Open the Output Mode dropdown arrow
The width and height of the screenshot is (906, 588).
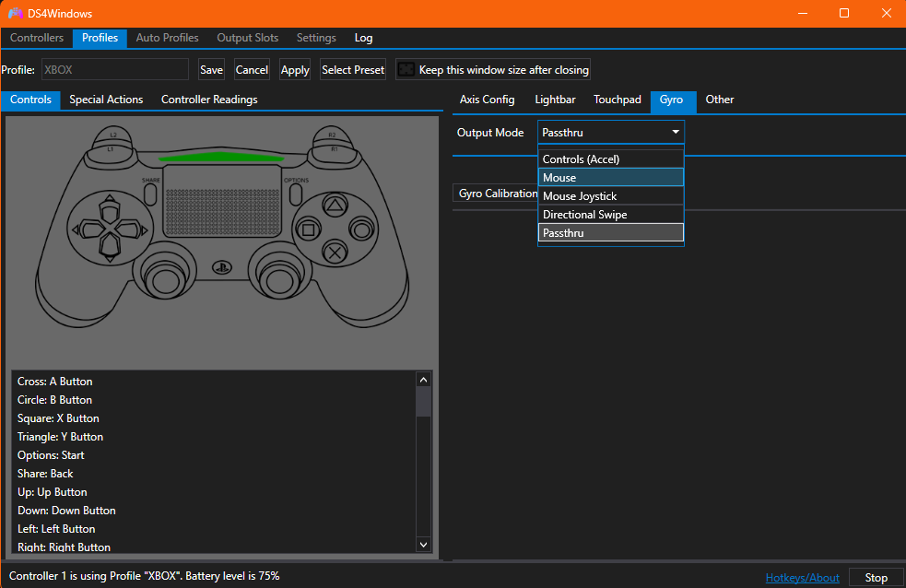675,133
